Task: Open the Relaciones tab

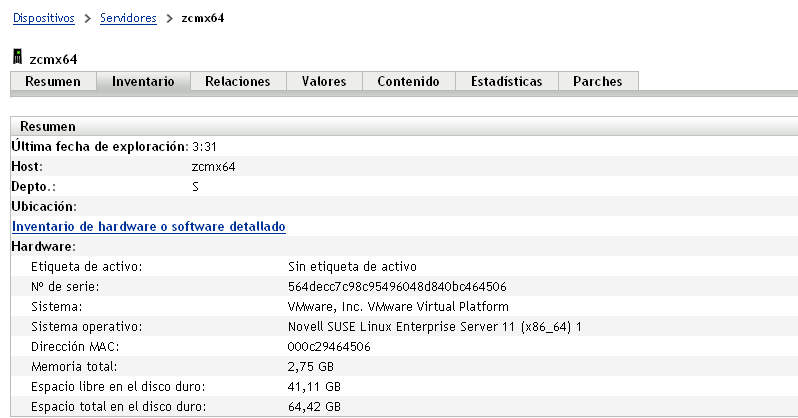Action: [238, 81]
